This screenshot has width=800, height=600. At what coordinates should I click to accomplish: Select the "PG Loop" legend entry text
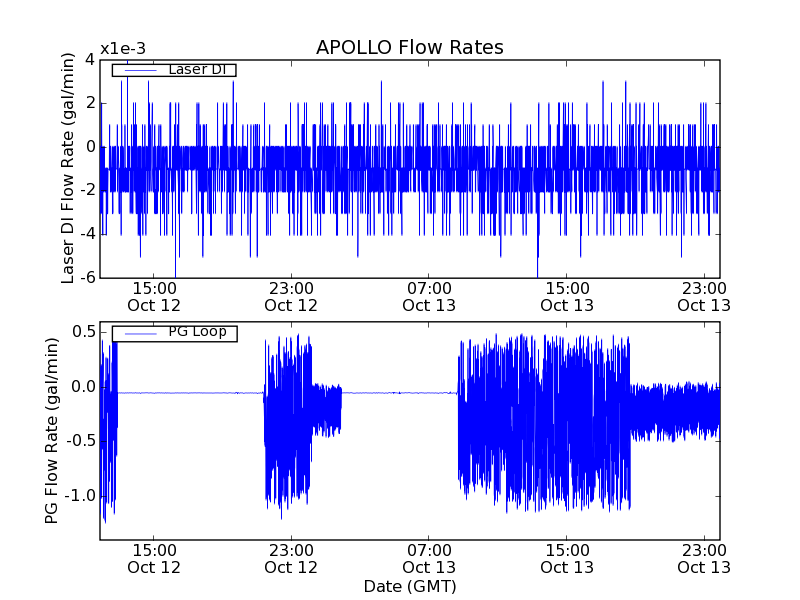click(195, 332)
